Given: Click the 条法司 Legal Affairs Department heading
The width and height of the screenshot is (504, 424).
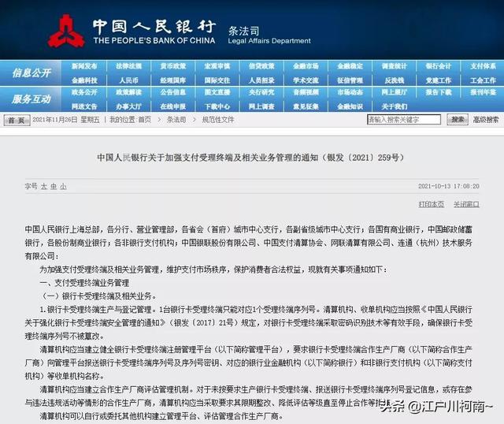Looking at the screenshot, I should 269,35.
